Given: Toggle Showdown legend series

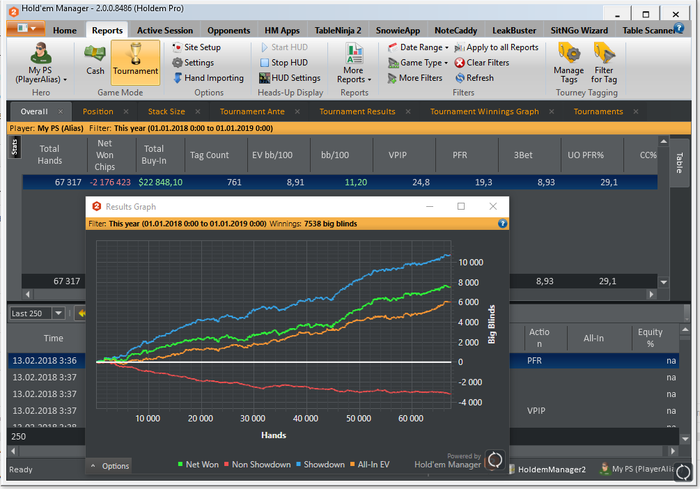Looking at the screenshot, I should coord(320,464).
